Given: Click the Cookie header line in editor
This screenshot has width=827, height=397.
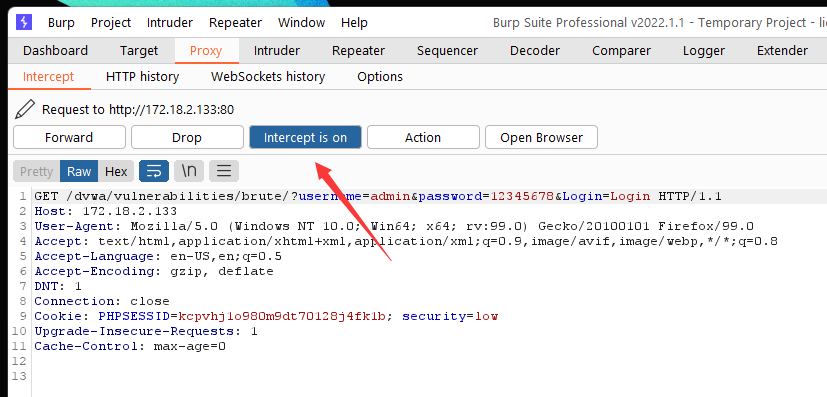Looking at the screenshot, I should [266, 316].
